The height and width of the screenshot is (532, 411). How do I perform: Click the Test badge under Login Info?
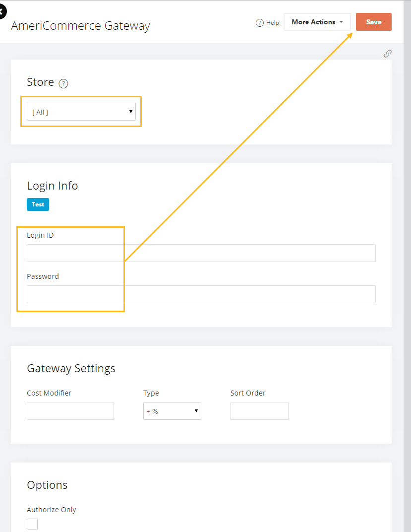(x=38, y=204)
